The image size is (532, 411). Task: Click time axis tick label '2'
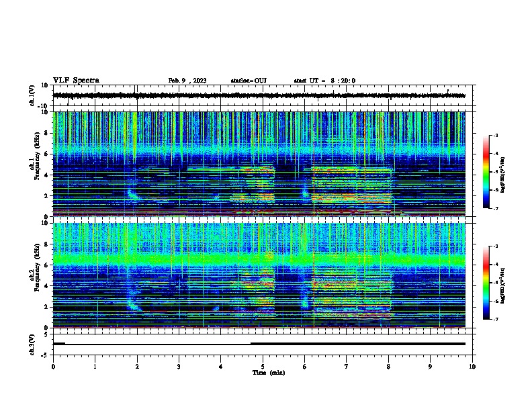[x=137, y=367]
